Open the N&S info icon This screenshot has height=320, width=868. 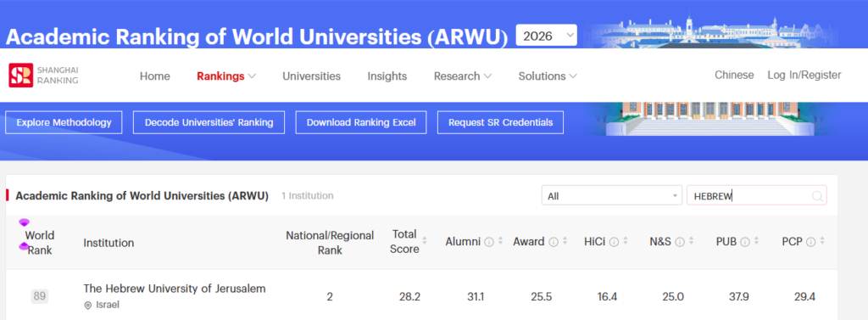pyautogui.click(x=680, y=242)
